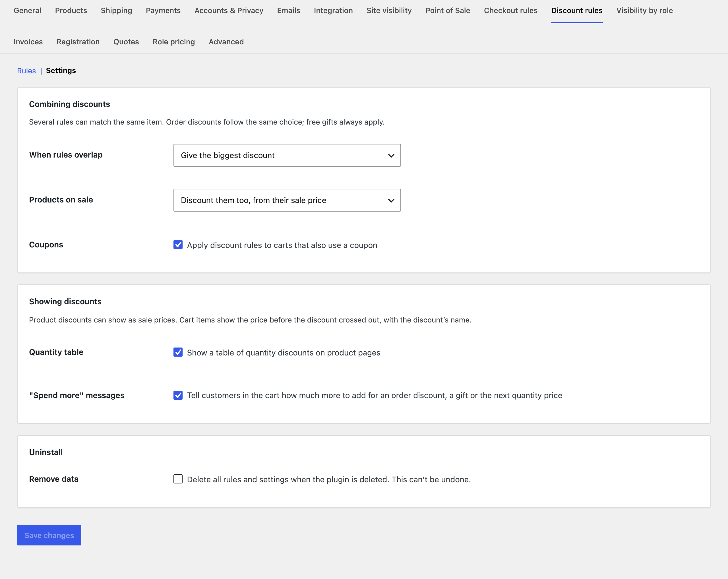Viewport: 728px width, 579px height.
Task: Click the 'Tell customers in the cart' label
Action: pyautogui.click(x=375, y=395)
